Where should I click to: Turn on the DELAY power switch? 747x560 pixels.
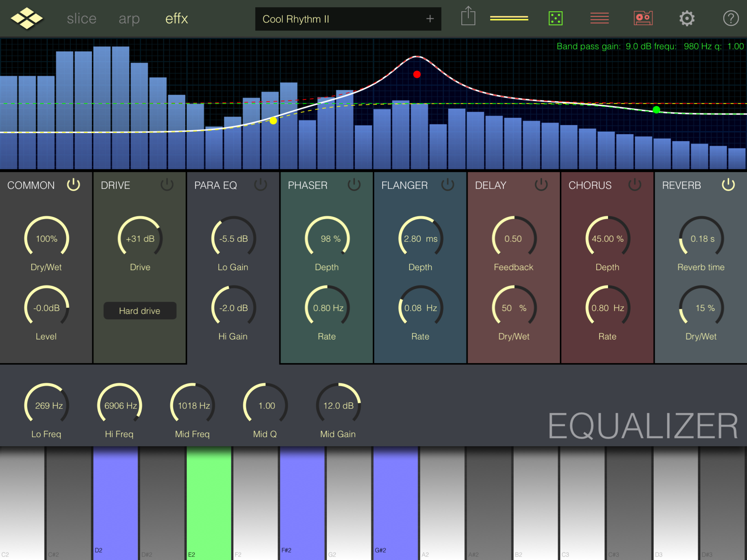point(541,185)
